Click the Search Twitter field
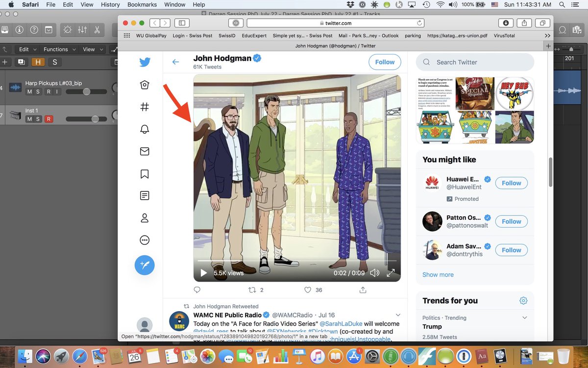This screenshot has width=588, height=368. click(475, 62)
